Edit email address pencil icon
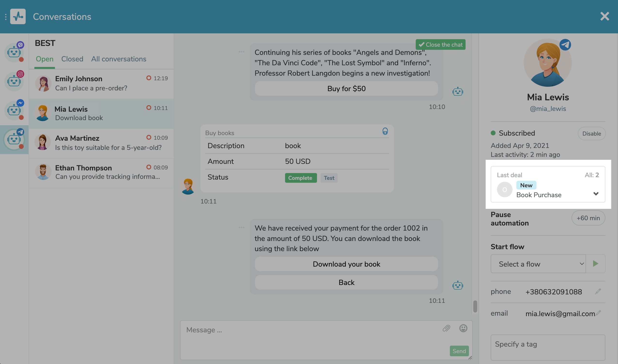Image resolution: width=618 pixels, height=364 pixels. (598, 313)
